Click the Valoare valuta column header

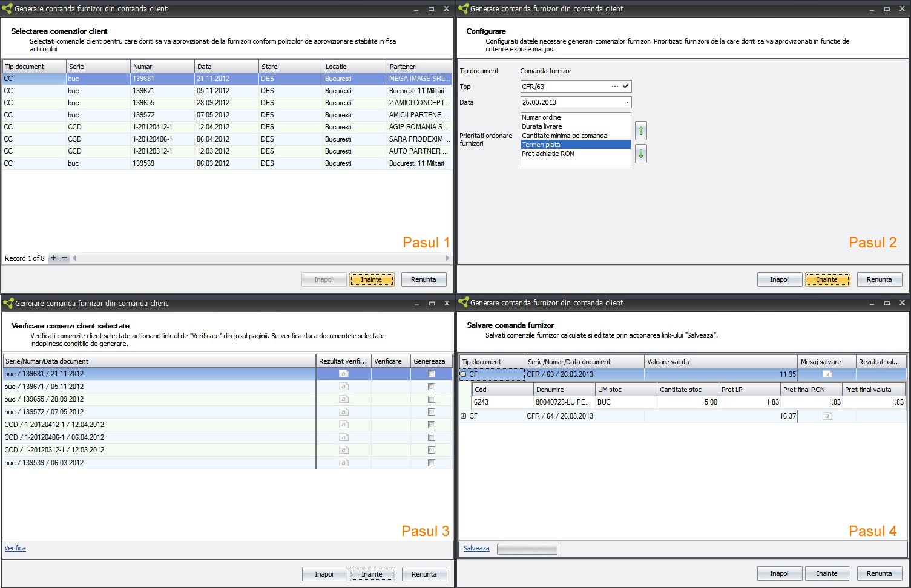(x=721, y=362)
